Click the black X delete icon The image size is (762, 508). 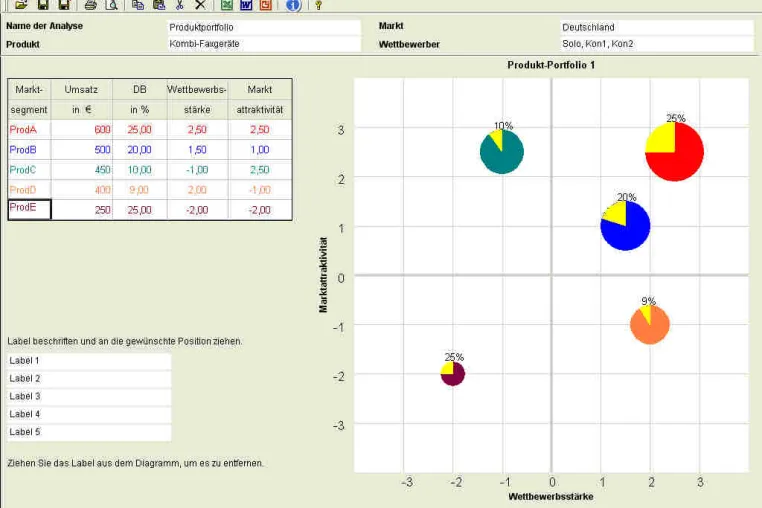pos(200,5)
